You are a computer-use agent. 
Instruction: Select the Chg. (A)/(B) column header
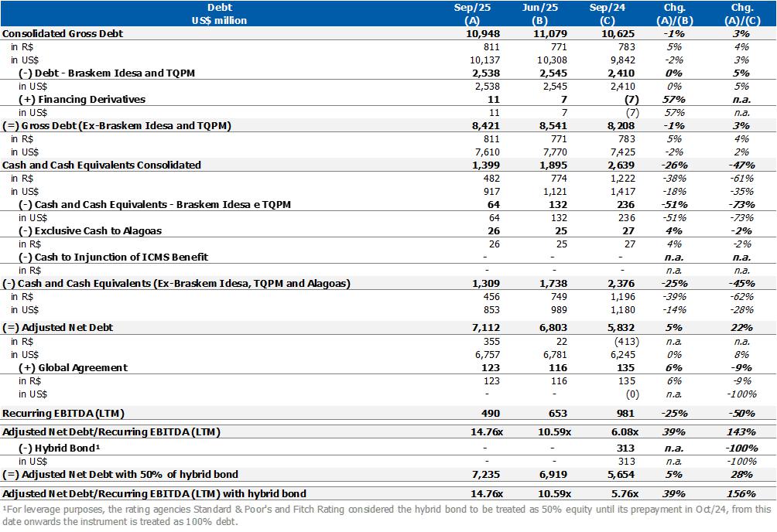674,14
